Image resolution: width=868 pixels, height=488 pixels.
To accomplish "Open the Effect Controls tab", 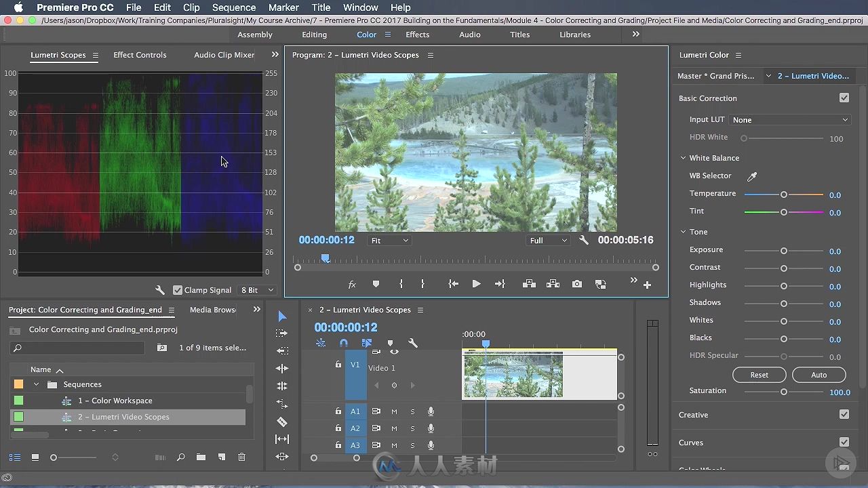I will tap(140, 55).
